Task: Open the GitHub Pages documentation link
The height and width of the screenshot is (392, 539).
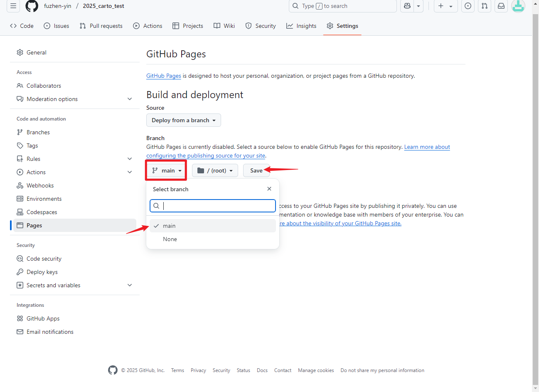Action: point(164,76)
